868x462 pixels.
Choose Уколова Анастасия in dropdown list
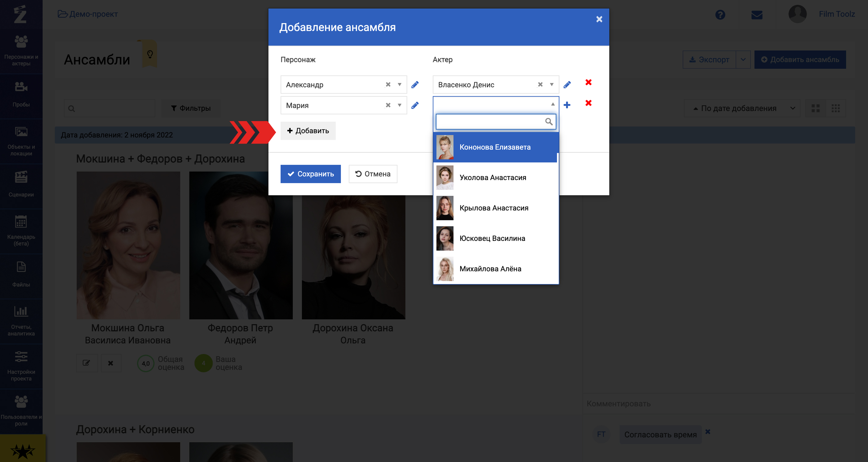pyautogui.click(x=493, y=177)
